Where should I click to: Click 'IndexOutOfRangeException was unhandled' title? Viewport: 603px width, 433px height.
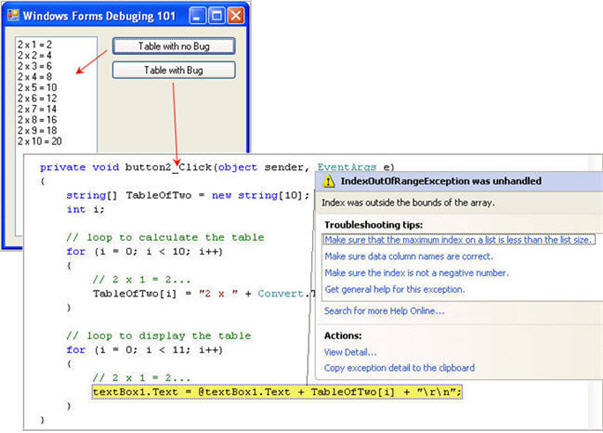pos(441,181)
